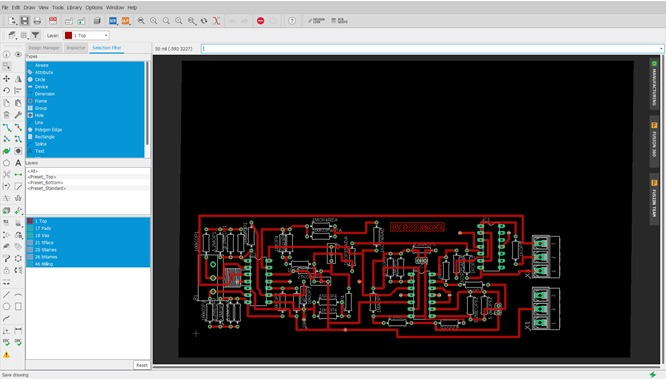Image resolution: width=666 pixels, height=379 pixels.
Task: Click the Print icon in the toolbar
Action: 37,21
